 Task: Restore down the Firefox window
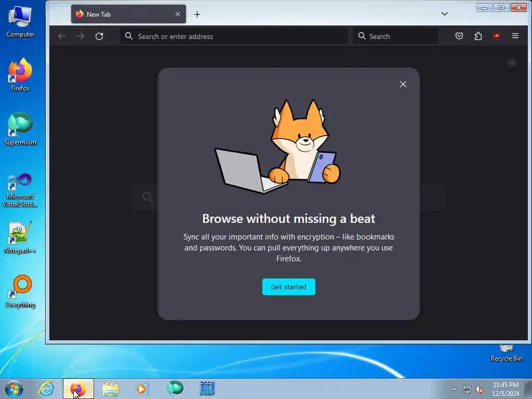point(501,7)
